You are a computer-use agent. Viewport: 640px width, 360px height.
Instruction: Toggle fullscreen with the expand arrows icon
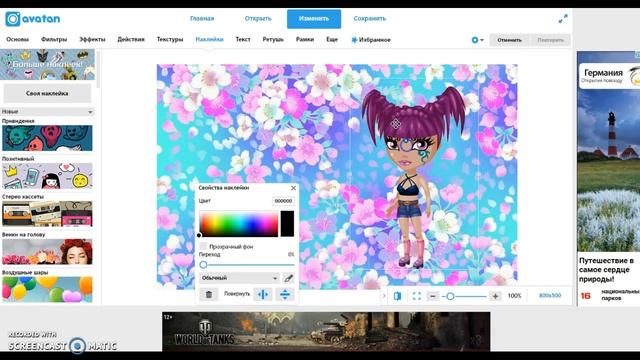click(x=563, y=19)
